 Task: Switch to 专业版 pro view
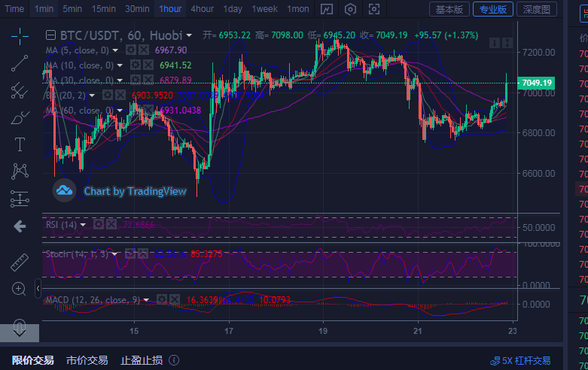click(492, 9)
